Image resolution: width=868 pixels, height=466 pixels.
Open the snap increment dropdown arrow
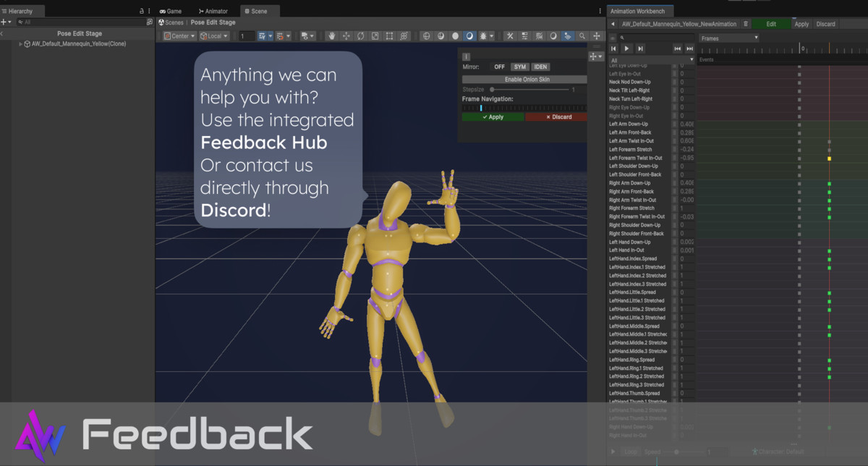(288, 36)
